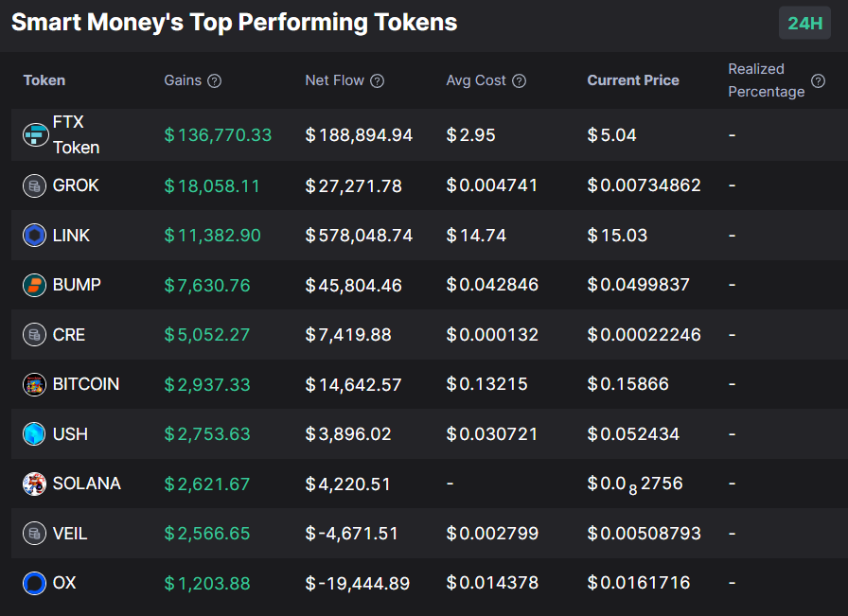Click the gains value $2,937.33
Screen dimensions: 848x616
pyautogui.click(x=207, y=384)
